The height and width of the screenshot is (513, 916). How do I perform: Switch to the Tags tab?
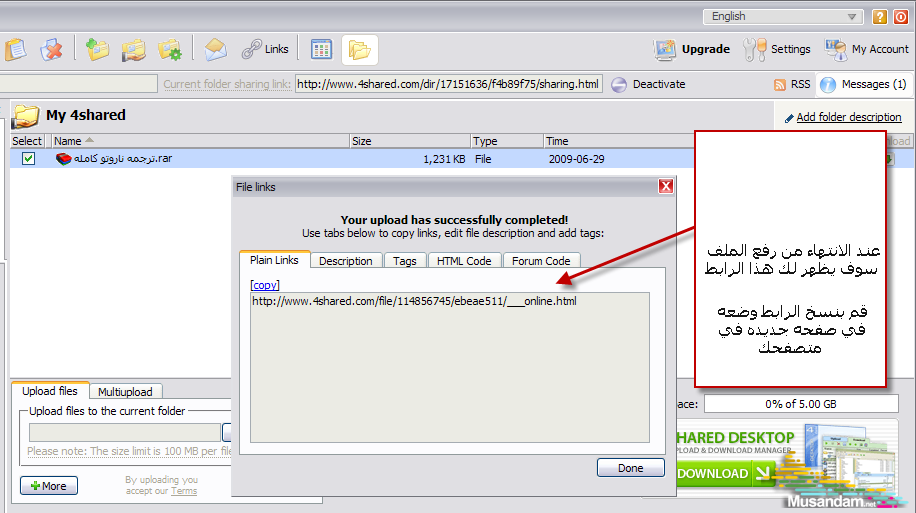click(405, 261)
